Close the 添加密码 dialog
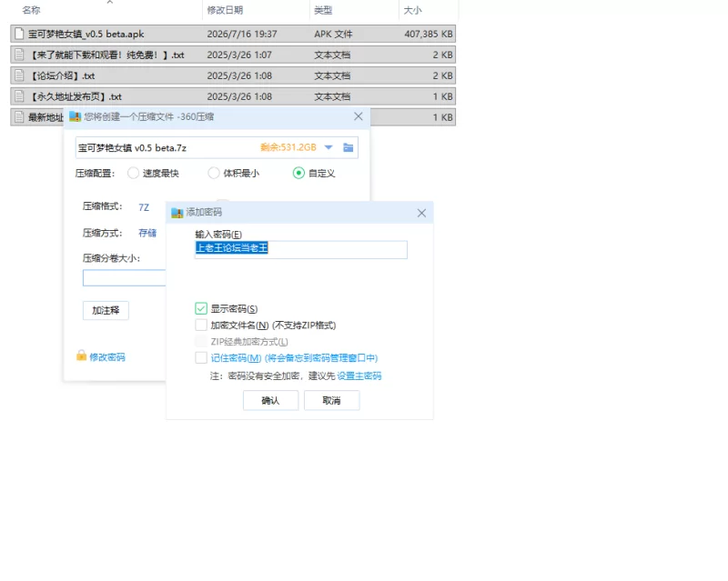The height and width of the screenshot is (581, 728). point(421,213)
